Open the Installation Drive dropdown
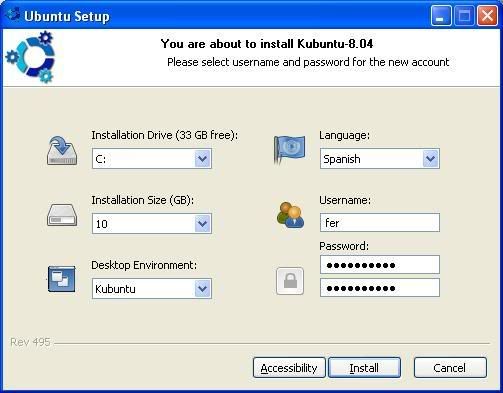The width and height of the screenshot is (503, 393). [x=152, y=159]
